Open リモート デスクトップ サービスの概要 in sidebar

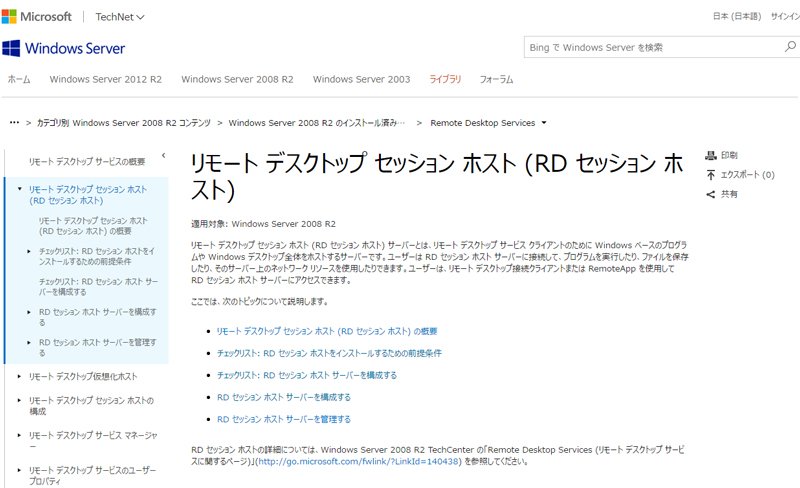point(87,162)
